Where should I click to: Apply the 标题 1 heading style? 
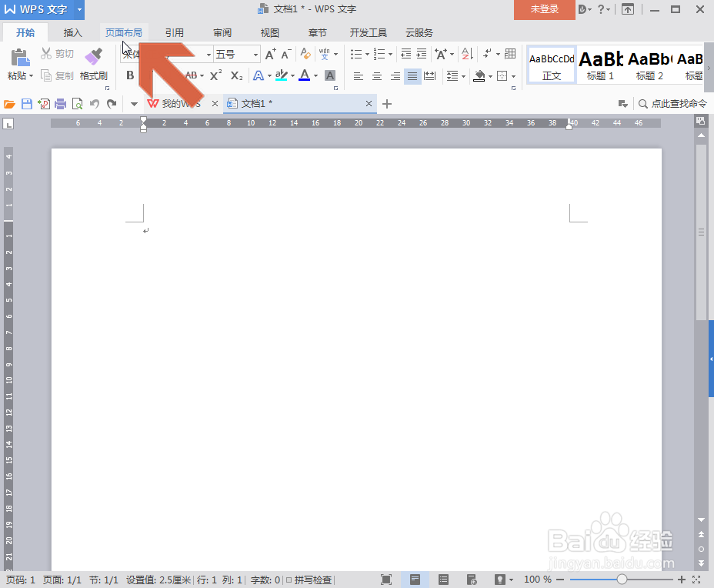[x=601, y=65]
